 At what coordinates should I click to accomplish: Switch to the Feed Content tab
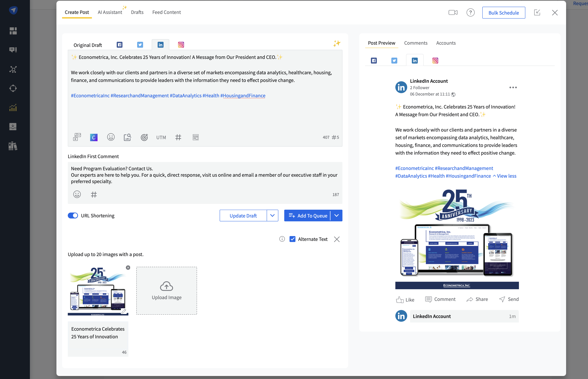(166, 12)
